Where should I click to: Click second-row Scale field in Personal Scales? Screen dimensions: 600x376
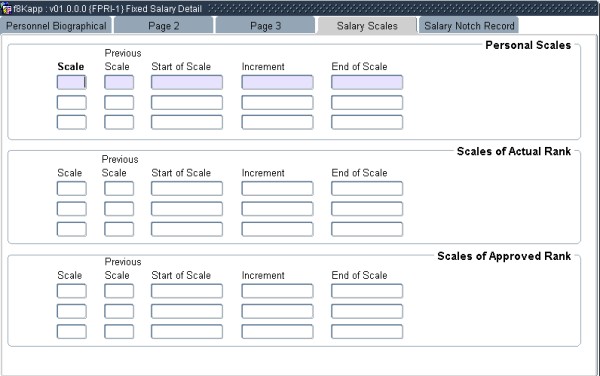[x=72, y=103]
